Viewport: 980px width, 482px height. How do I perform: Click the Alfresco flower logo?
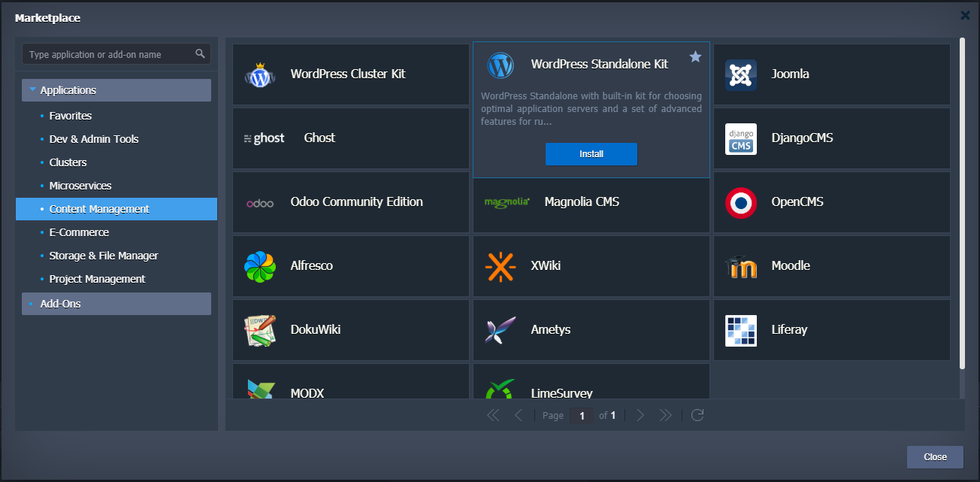[x=260, y=266]
